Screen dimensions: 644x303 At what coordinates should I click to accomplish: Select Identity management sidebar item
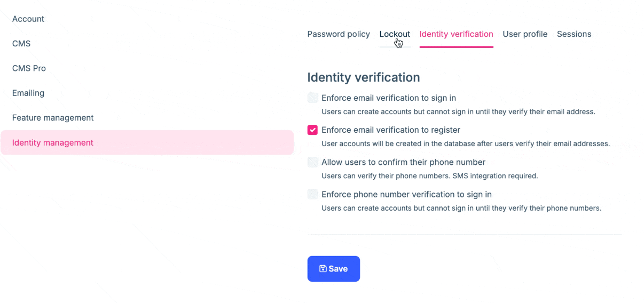(x=147, y=142)
